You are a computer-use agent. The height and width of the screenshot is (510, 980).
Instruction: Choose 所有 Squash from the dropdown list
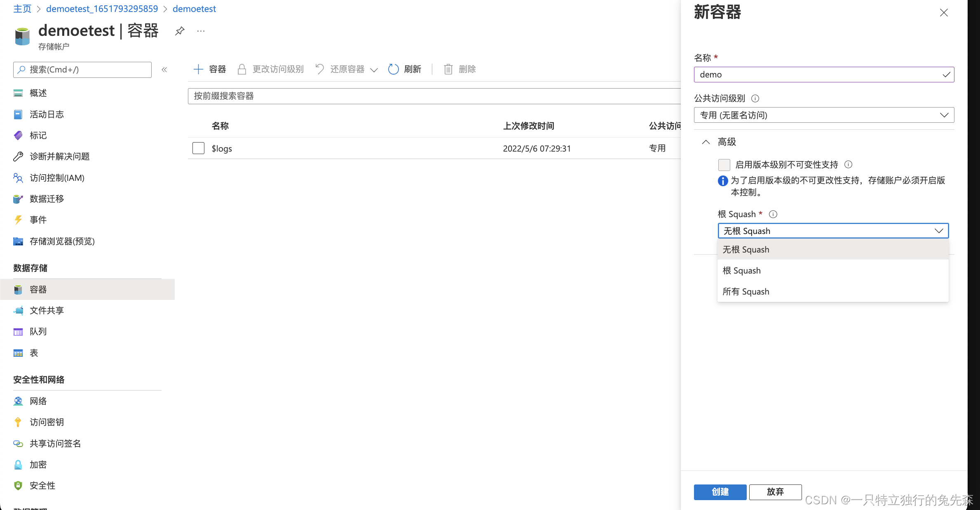tap(746, 292)
